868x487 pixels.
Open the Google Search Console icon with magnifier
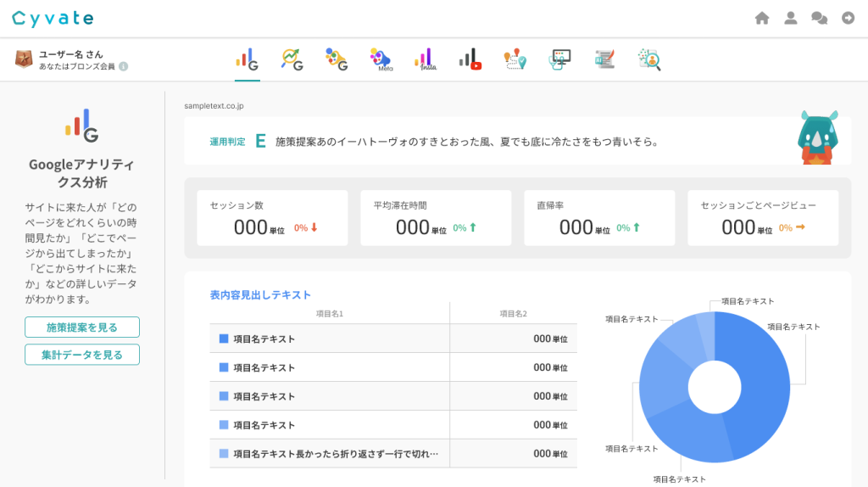tap(292, 59)
